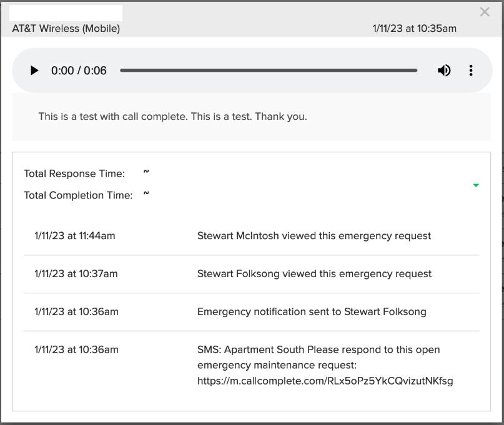Select the '1/11/23 at 10:37am' timestamp
Screen dimensions: 504x425
point(76,274)
